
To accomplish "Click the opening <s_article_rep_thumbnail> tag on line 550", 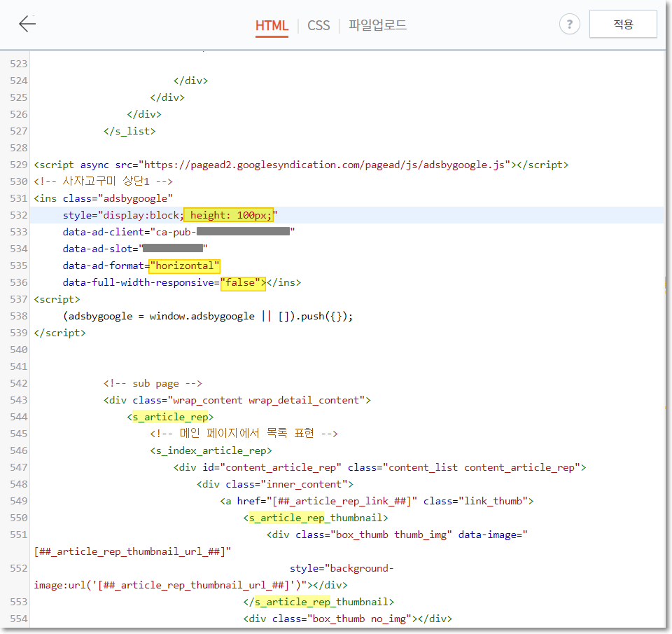I will 316,518.
